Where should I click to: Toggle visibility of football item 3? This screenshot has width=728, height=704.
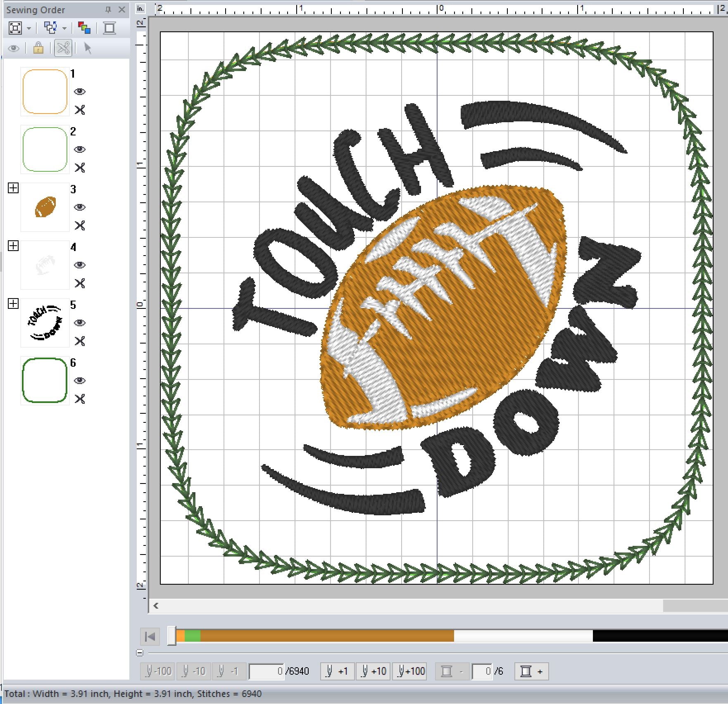(x=80, y=207)
